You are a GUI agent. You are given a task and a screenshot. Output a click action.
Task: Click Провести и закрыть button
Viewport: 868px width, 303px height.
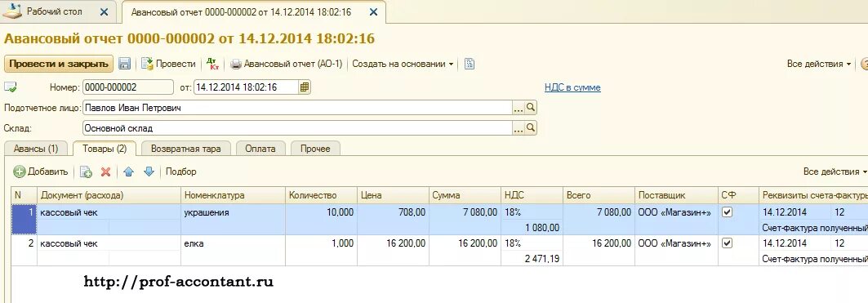pyautogui.click(x=59, y=64)
